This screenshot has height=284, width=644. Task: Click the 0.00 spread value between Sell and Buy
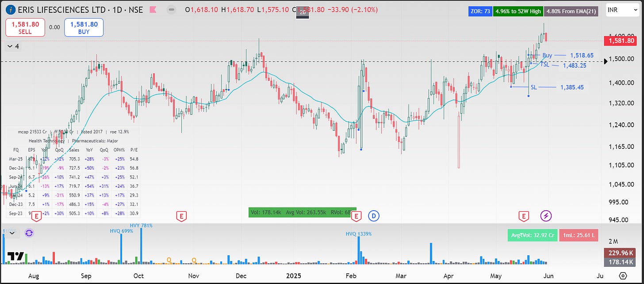coord(54,27)
